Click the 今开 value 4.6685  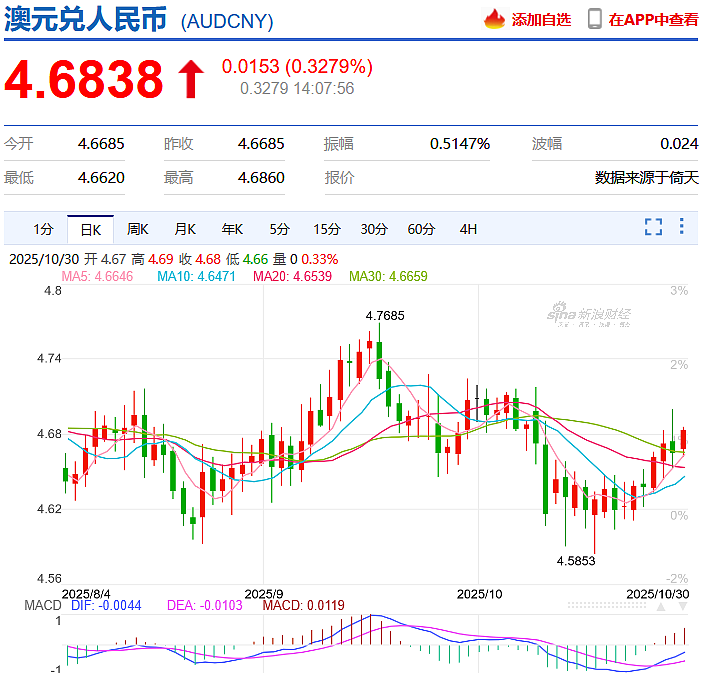pos(101,144)
